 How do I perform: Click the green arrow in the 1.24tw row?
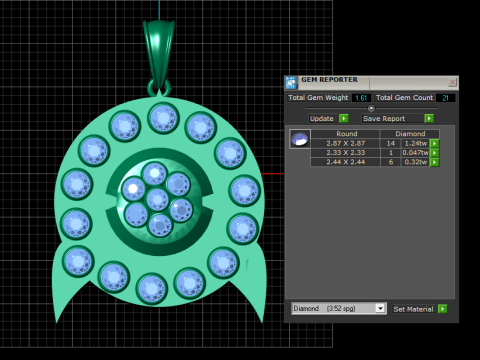[435, 143]
